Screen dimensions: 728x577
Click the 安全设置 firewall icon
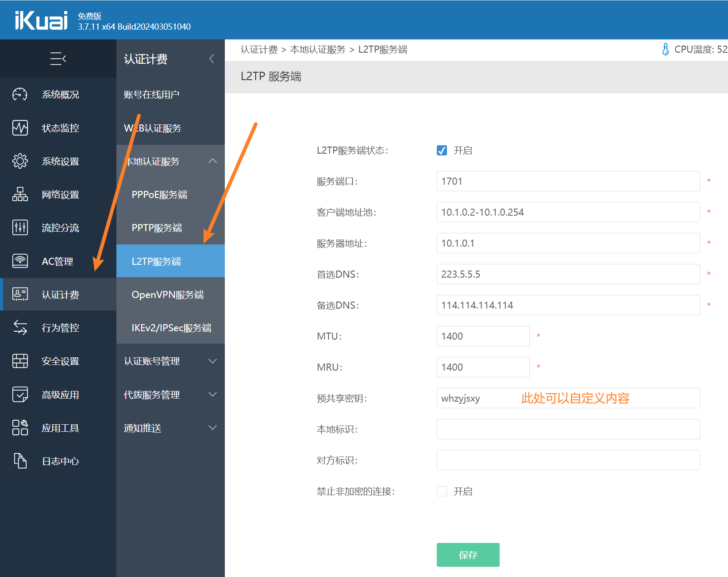pos(20,361)
